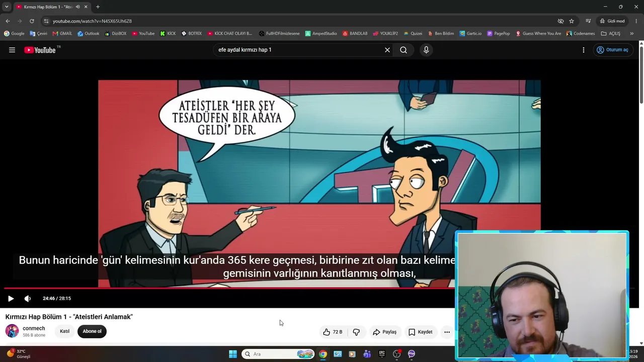Bookmark this page with the star icon

[x=572, y=21]
